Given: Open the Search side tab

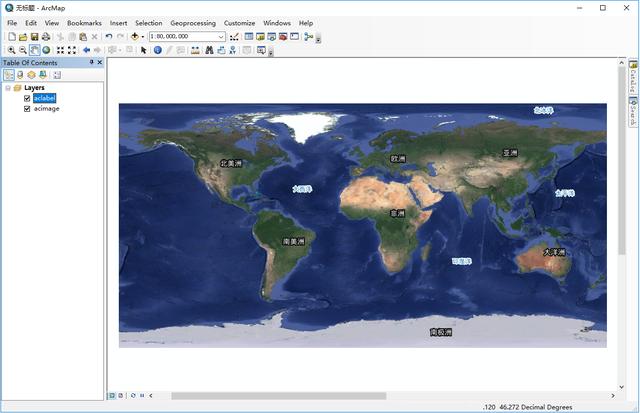Looking at the screenshot, I should pos(633,112).
